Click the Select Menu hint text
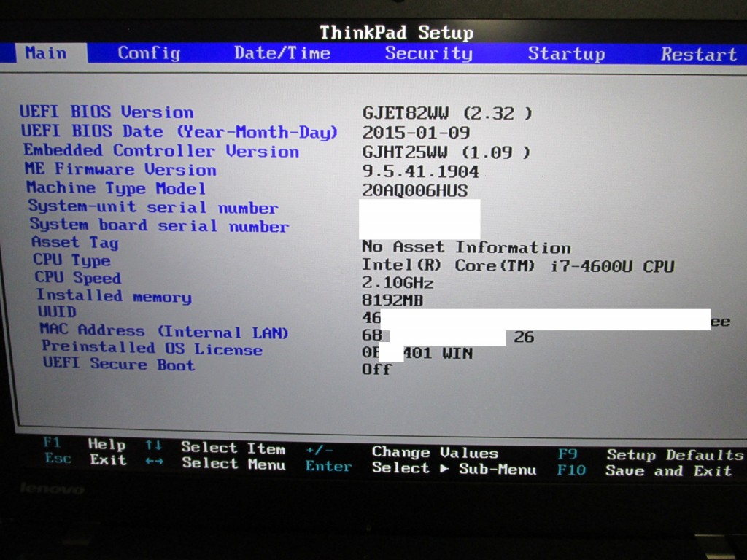 tap(234, 463)
